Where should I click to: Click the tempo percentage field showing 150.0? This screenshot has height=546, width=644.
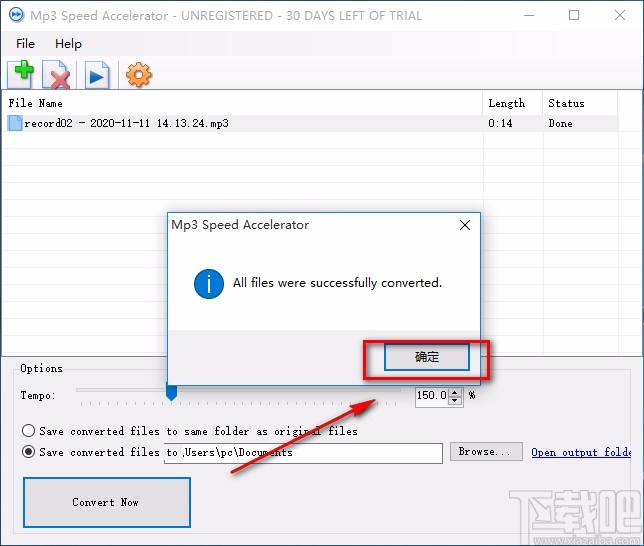[x=432, y=396]
